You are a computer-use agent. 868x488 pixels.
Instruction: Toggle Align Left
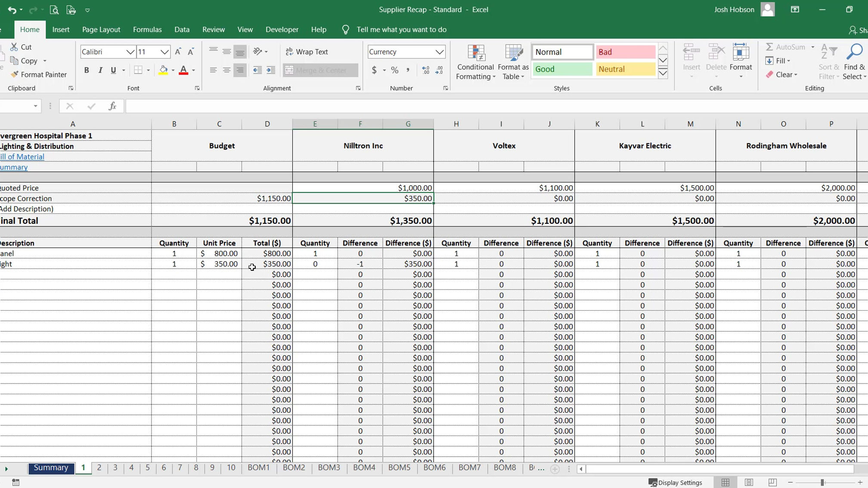pos(213,70)
